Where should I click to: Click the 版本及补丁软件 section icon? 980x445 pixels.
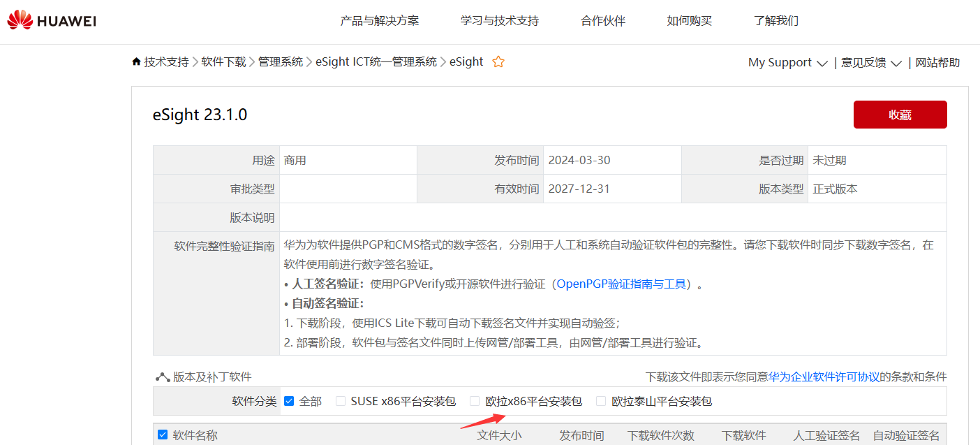(163, 377)
